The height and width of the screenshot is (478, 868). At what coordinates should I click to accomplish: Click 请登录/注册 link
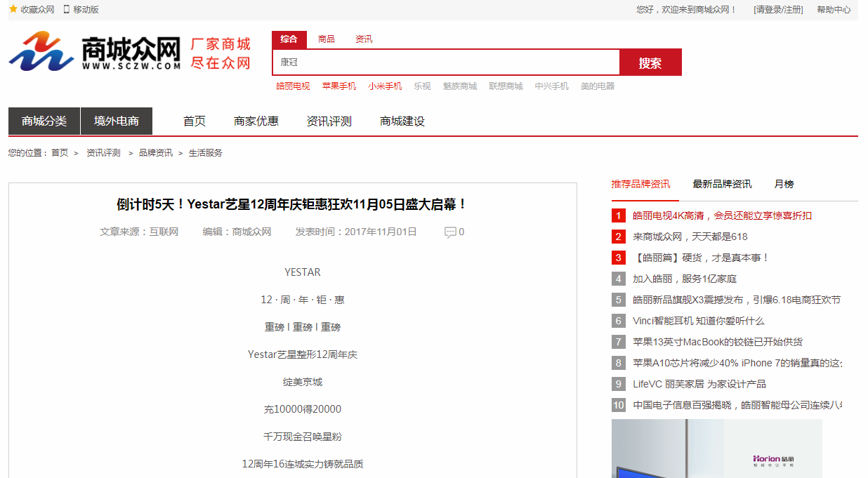tap(778, 10)
